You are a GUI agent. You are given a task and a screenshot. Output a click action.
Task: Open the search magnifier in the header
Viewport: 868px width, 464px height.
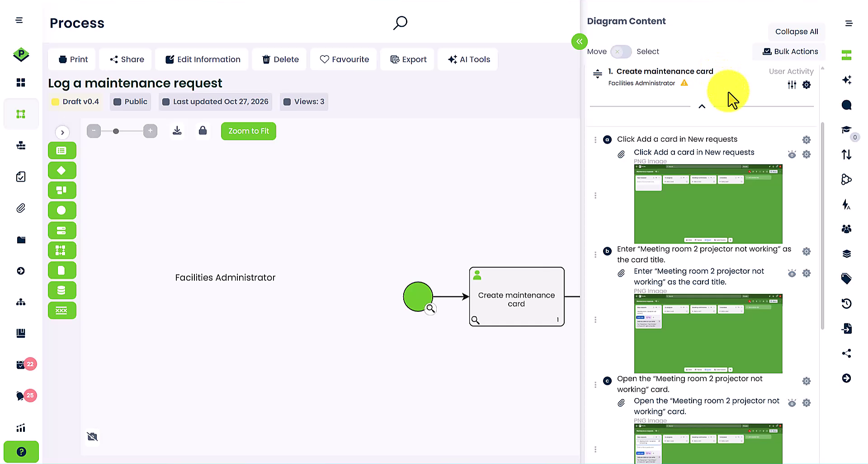point(400,23)
